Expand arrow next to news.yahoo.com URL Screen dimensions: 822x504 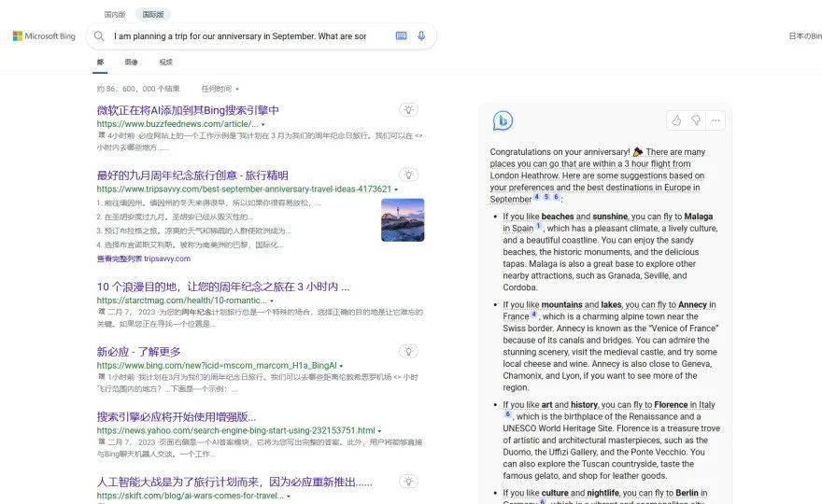[x=379, y=430]
